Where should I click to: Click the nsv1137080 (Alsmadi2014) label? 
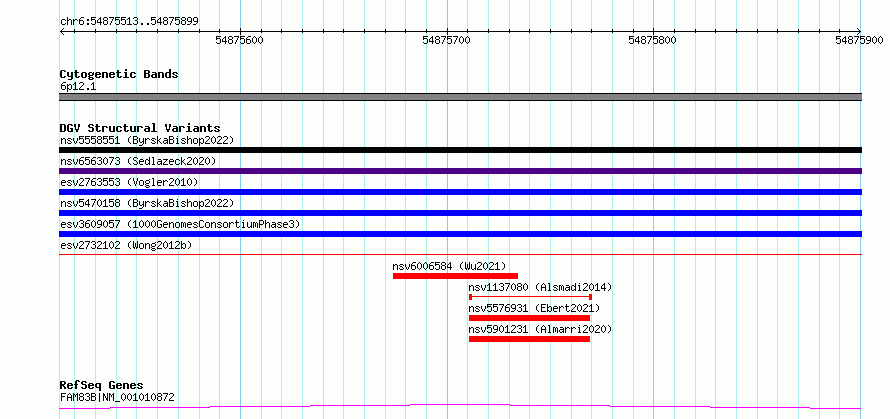point(540,287)
